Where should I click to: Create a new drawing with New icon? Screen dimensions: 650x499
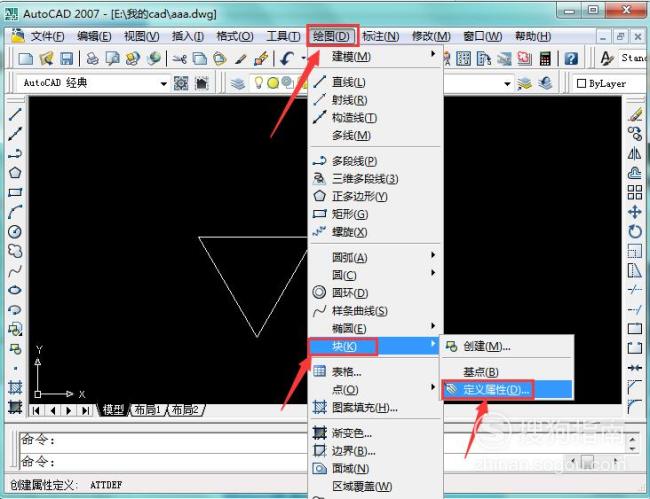click(26, 58)
